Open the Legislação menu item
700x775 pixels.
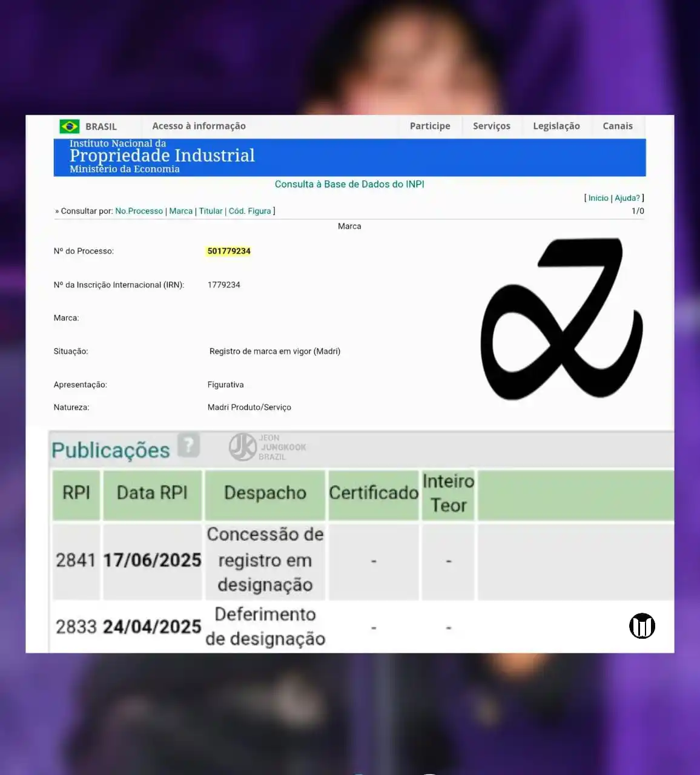point(556,126)
